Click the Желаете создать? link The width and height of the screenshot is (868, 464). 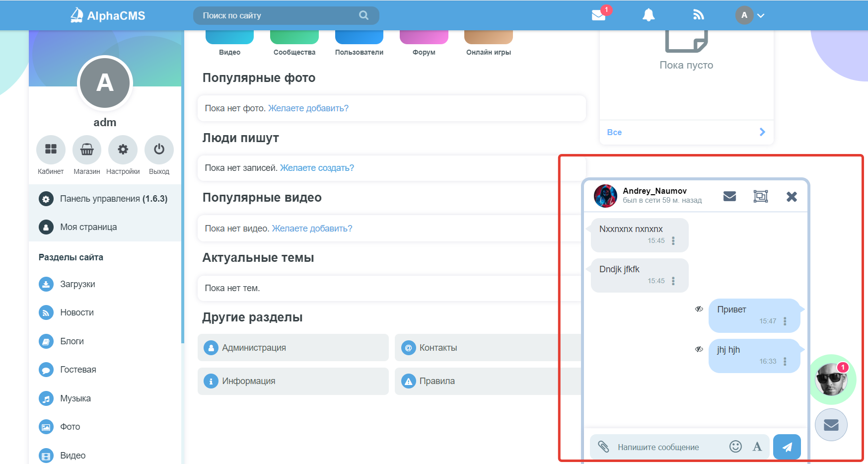click(317, 168)
